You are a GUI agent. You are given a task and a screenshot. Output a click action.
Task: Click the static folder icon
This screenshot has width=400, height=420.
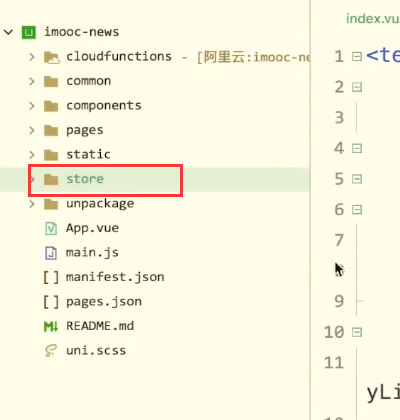pos(51,155)
